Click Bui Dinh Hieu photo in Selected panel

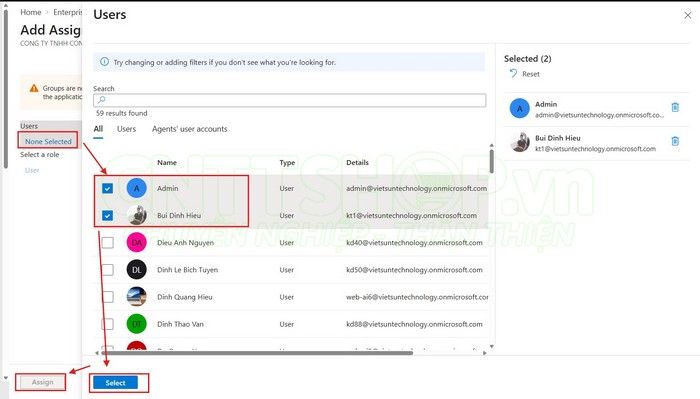520,142
